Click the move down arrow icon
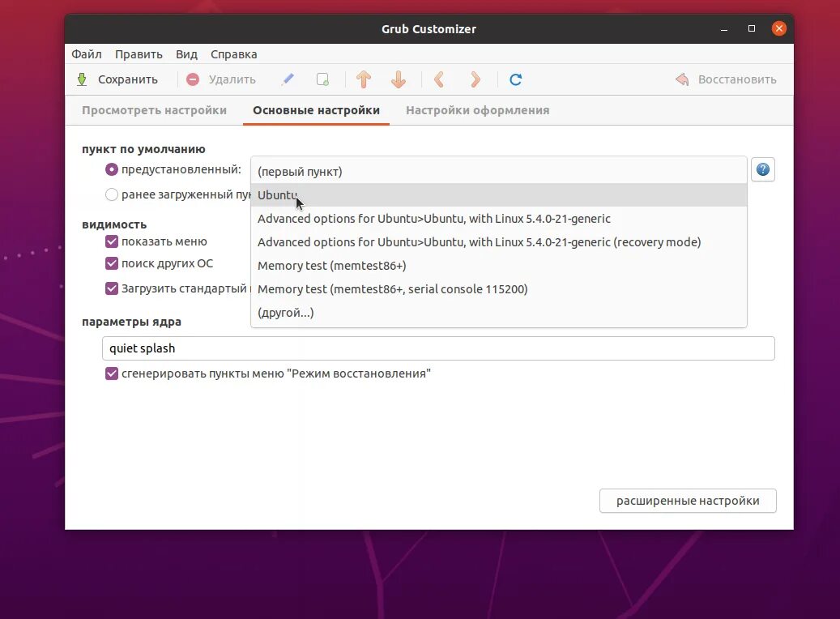Image resolution: width=840 pixels, height=619 pixels. point(399,79)
